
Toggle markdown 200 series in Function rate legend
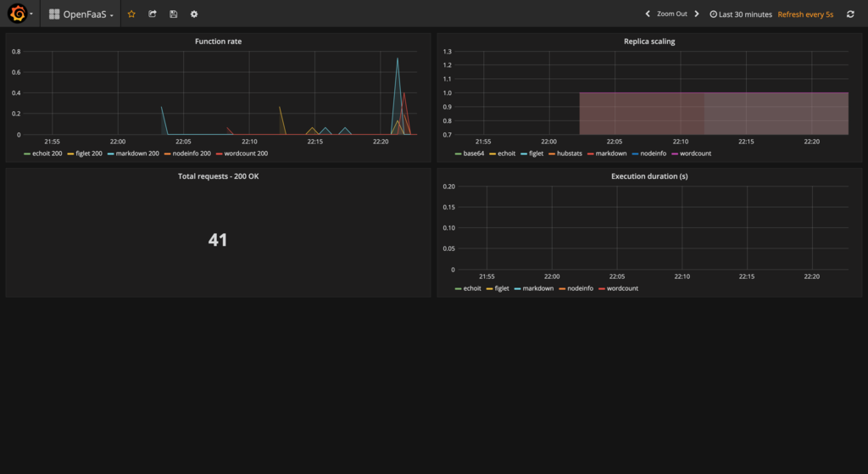click(x=133, y=153)
